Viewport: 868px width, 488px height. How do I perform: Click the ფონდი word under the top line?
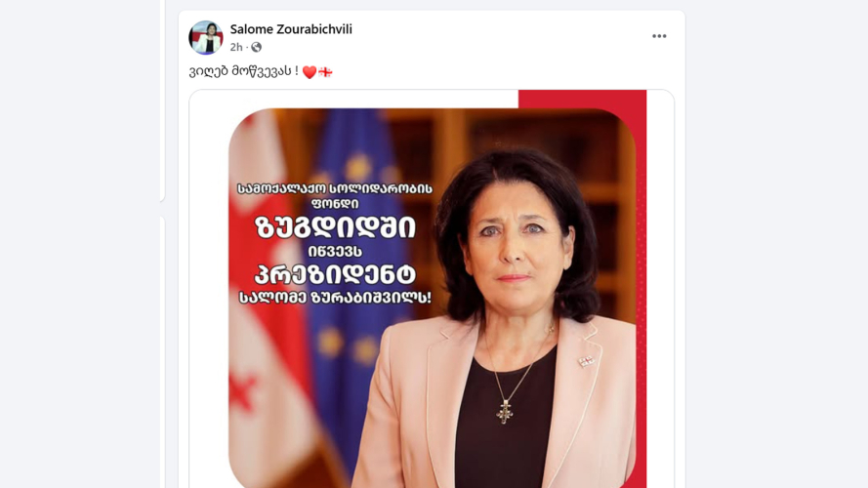tap(335, 204)
